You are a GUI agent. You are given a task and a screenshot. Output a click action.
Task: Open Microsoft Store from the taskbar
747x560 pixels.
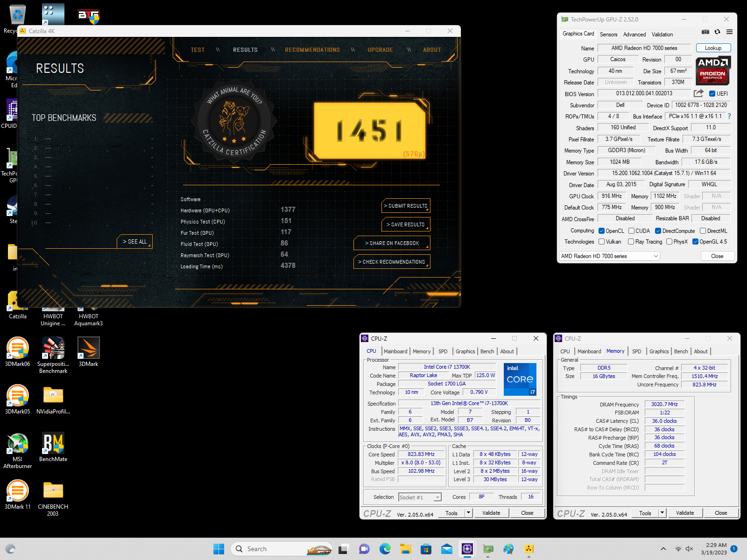coord(426,549)
